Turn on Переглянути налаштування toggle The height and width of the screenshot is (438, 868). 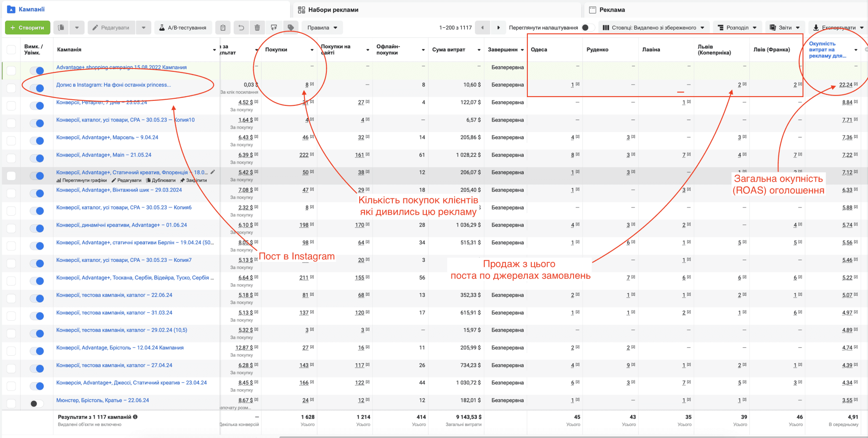(587, 28)
